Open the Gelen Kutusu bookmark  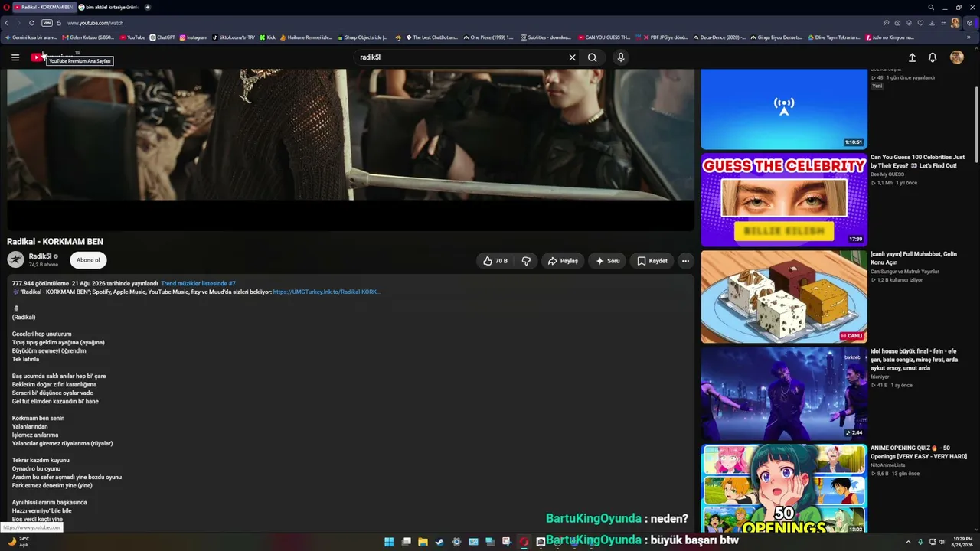tap(88, 37)
